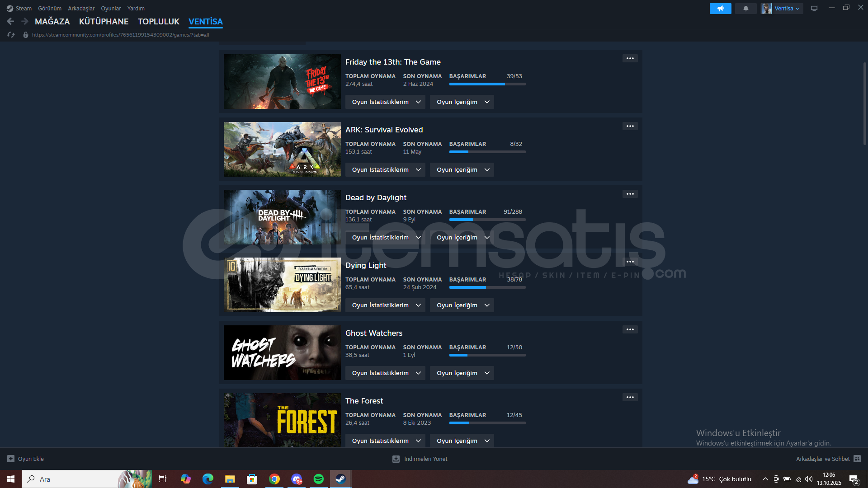Click the forward navigation arrow
The height and width of the screenshot is (488, 868).
(x=25, y=21)
